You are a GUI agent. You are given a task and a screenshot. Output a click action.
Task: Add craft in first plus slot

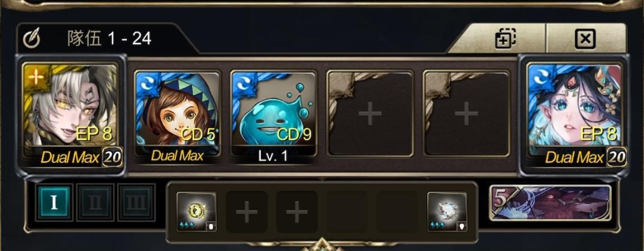click(247, 212)
